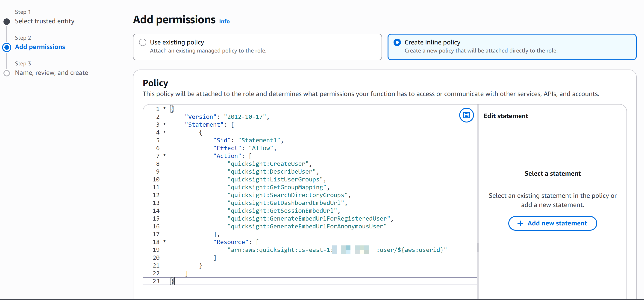The width and height of the screenshot is (644, 300).
Task: Click line number 12 in the editor gutter
Action: 156,195
